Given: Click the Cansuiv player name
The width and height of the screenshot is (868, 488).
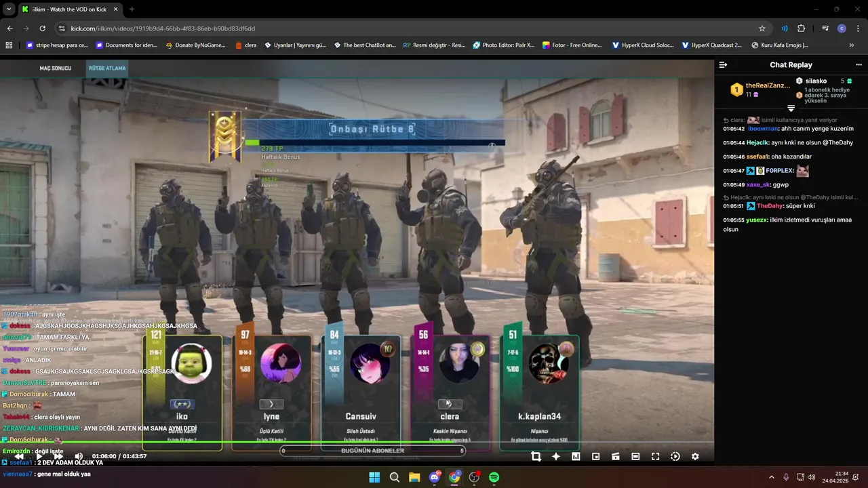Looking at the screenshot, I should [x=361, y=416].
